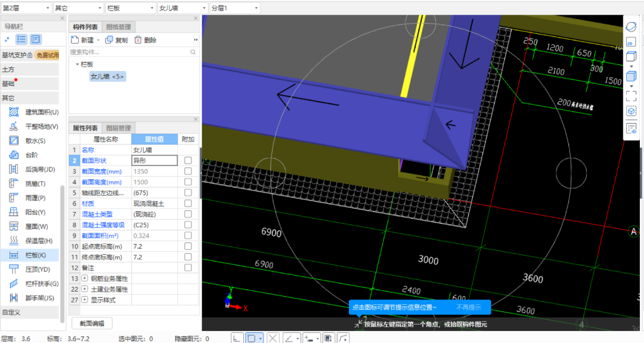Viewport: 644px width, 343px height.
Task: Open the 栏板 component type dropdown
Action: click(x=130, y=8)
